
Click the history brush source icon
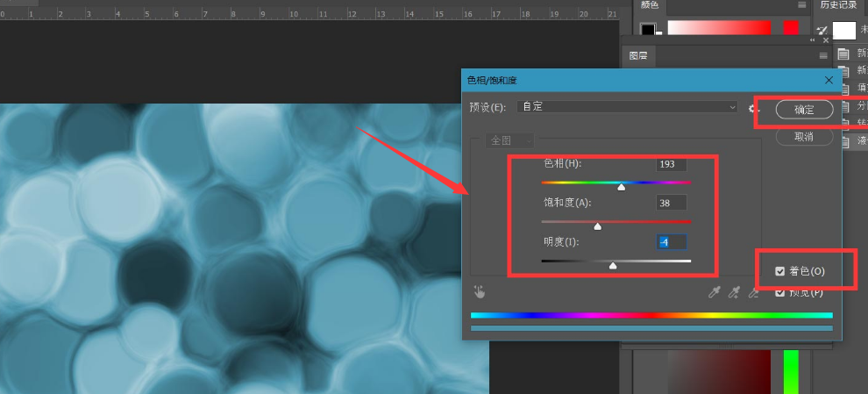coord(822,30)
